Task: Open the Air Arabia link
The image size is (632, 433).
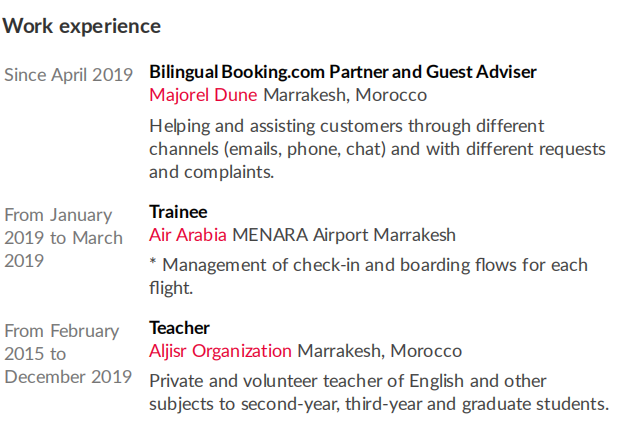Action: [188, 235]
